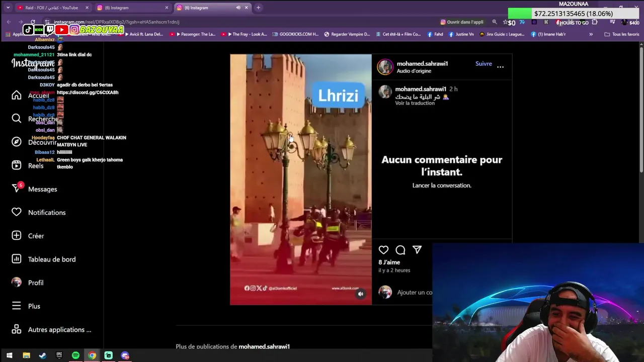
Task: Open Steam from the taskbar
Action: coord(43,355)
